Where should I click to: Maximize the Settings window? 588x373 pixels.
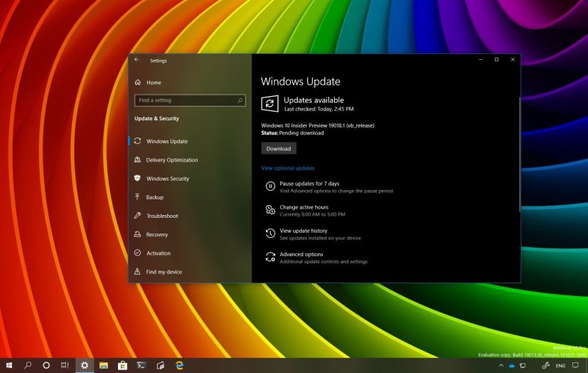496,59
